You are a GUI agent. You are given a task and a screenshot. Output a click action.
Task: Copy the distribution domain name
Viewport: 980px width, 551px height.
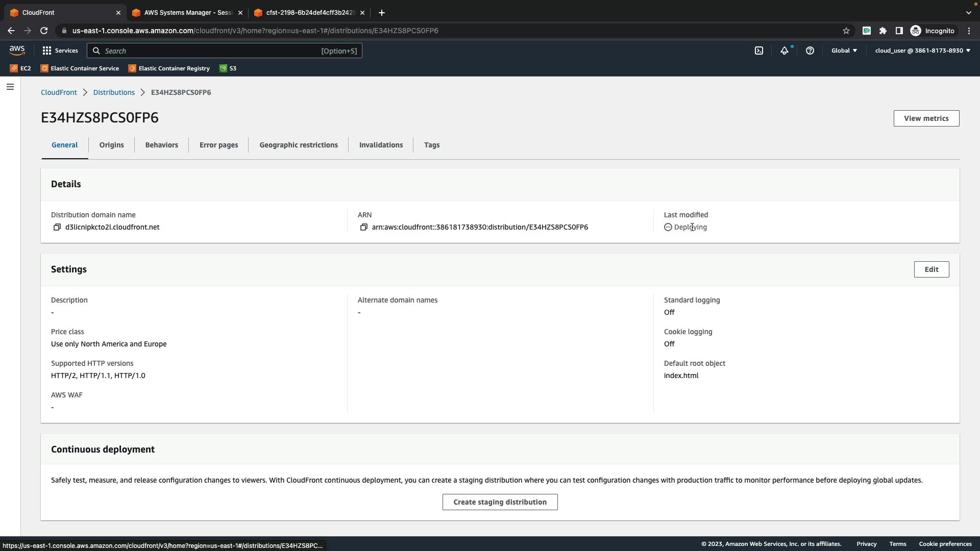click(x=57, y=228)
